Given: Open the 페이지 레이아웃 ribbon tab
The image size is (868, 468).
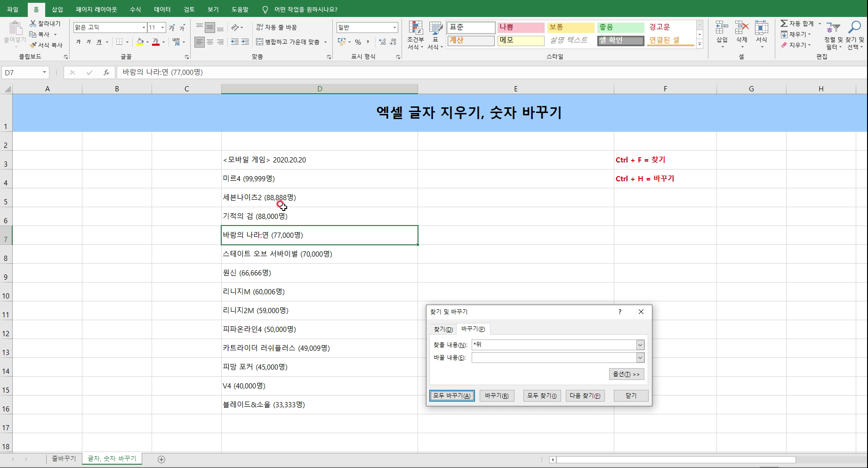Looking at the screenshot, I should [x=96, y=9].
